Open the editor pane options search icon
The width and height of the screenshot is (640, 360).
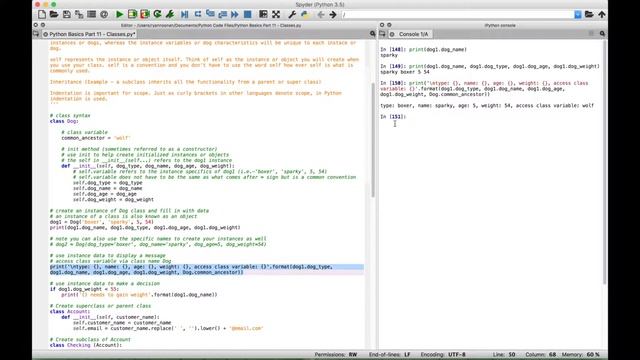point(373,34)
